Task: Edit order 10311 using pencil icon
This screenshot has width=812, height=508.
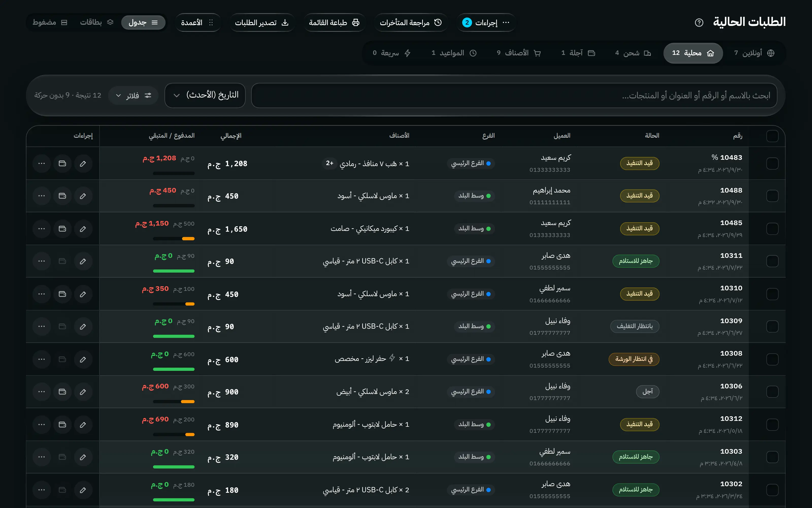Action: click(83, 261)
